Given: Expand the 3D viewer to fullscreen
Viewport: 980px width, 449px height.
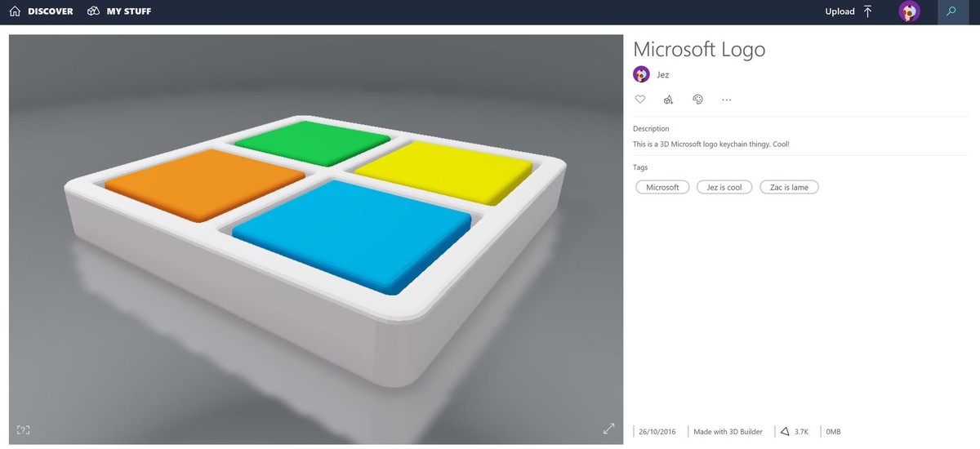Looking at the screenshot, I should tap(609, 429).
